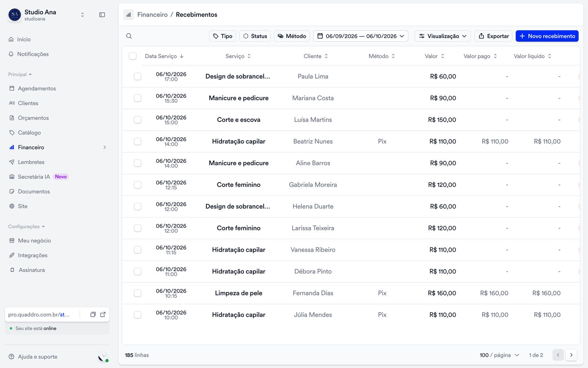Image resolution: width=588 pixels, height=368 pixels.
Task: Copy the site URL with the copy icon
Action: (x=93, y=315)
